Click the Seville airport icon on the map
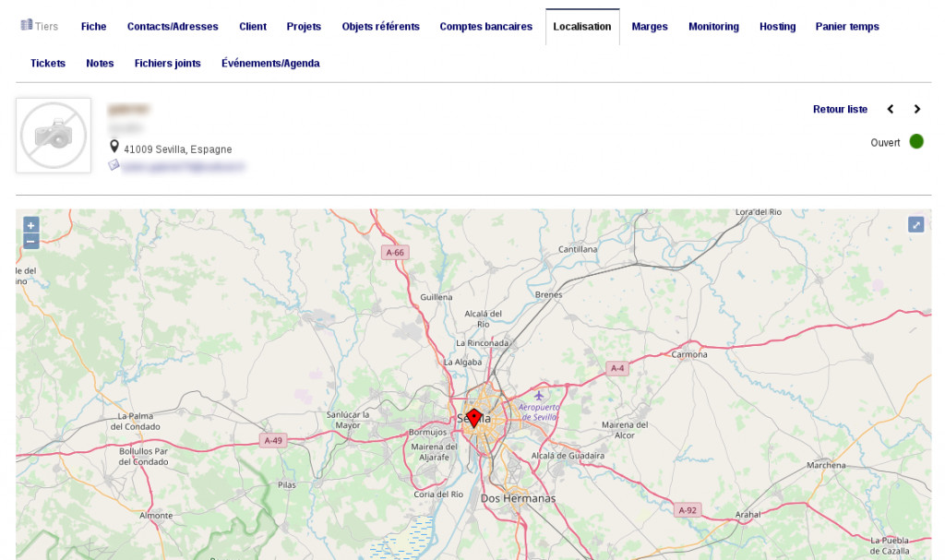945x560 pixels. click(x=539, y=396)
